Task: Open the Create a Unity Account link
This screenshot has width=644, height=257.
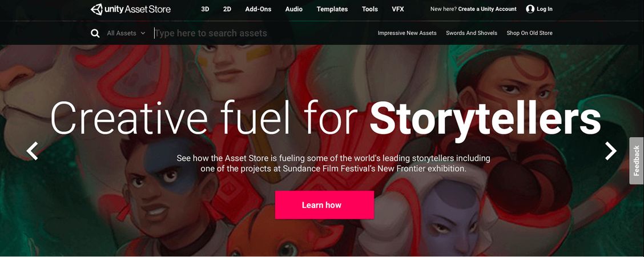Action: click(488, 9)
